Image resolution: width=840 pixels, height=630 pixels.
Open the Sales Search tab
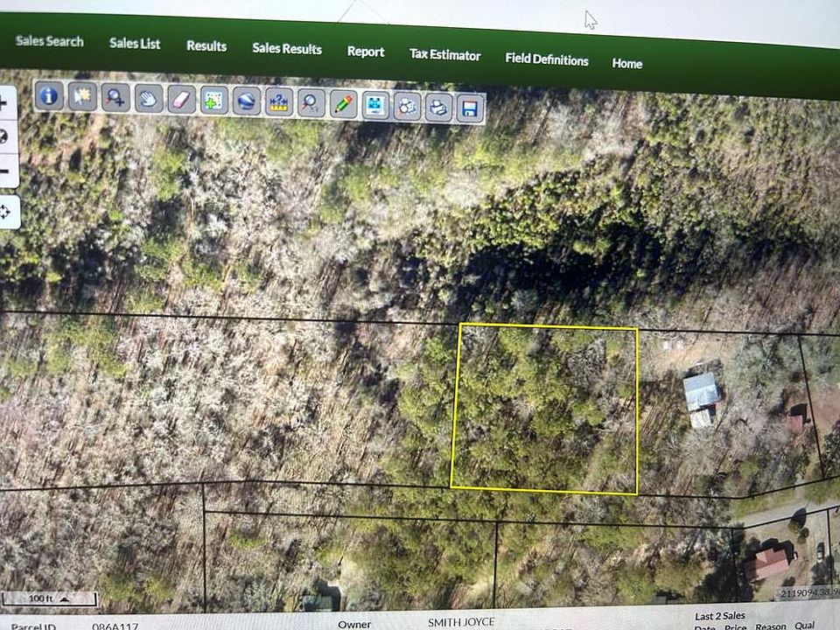(x=49, y=41)
